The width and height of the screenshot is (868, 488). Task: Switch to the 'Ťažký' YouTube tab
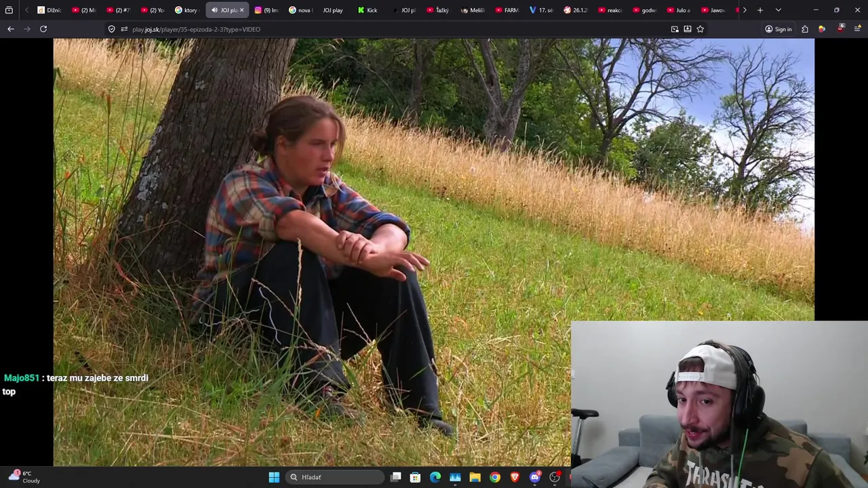pos(439,10)
